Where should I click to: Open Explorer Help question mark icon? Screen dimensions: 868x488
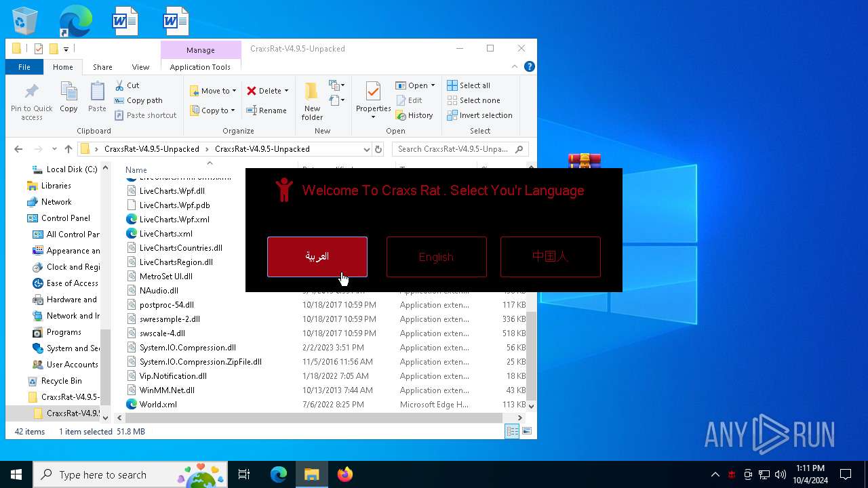click(x=530, y=66)
